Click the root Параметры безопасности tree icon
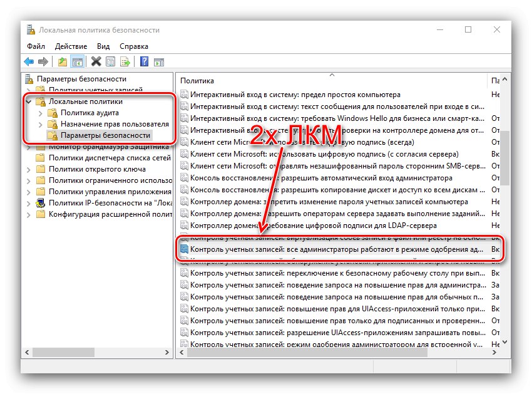Screen dimensions: 532x394 click(x=29, y=79)
